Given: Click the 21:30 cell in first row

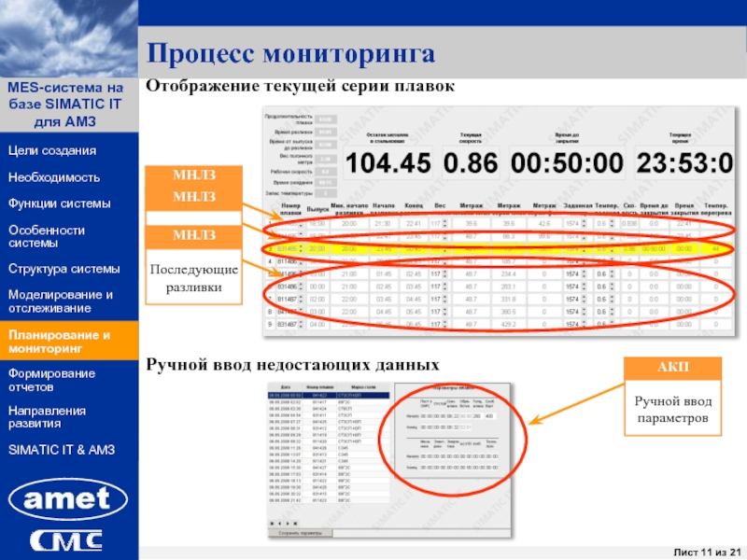Looking at the screenshot, I should click(383, 223).
